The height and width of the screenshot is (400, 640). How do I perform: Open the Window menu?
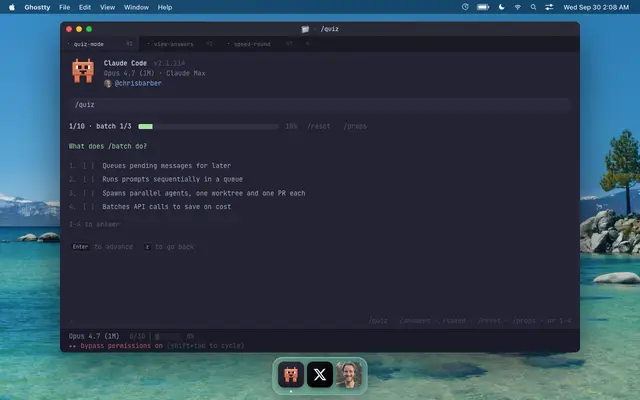[x=136, y=7]
